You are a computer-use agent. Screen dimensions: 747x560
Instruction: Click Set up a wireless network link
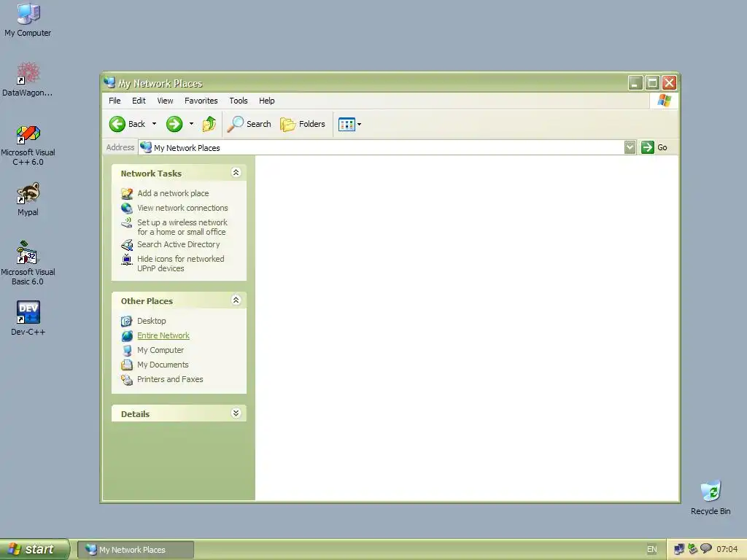[x=182, y=227]
